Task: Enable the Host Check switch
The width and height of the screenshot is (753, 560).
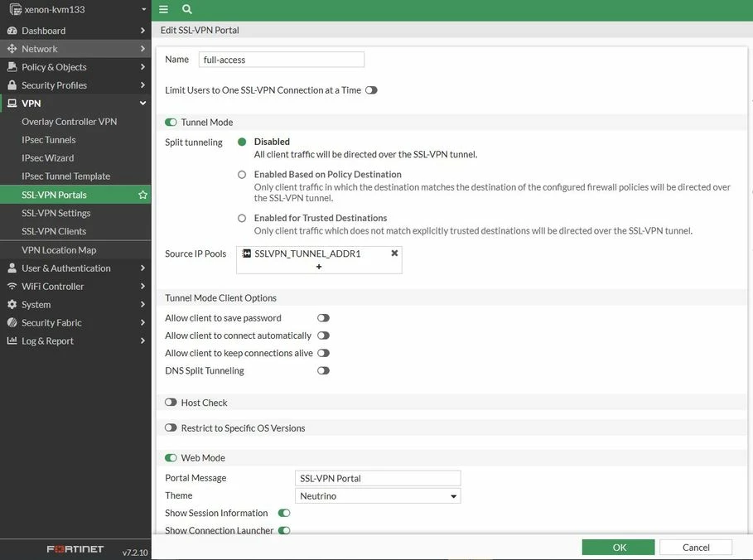Action: coord(171,403)
